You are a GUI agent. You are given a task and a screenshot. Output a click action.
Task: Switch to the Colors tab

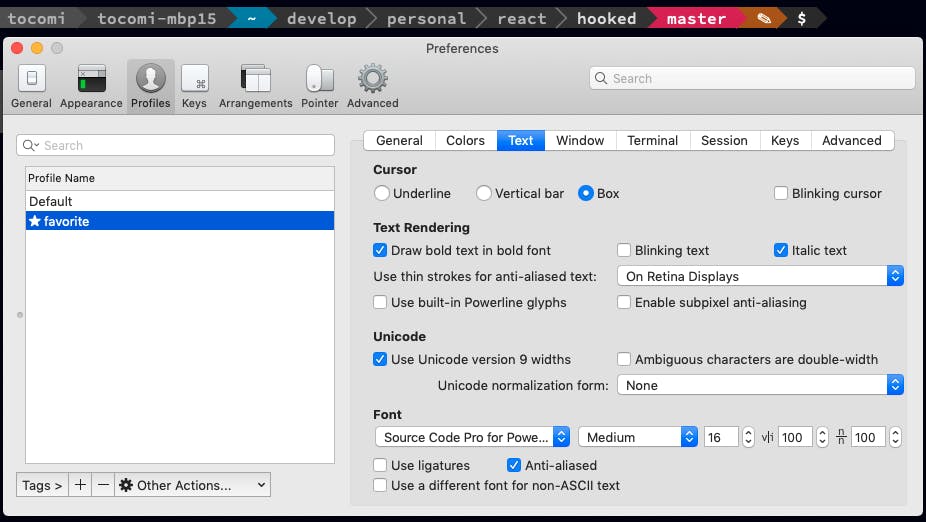(x=465, y=141)
